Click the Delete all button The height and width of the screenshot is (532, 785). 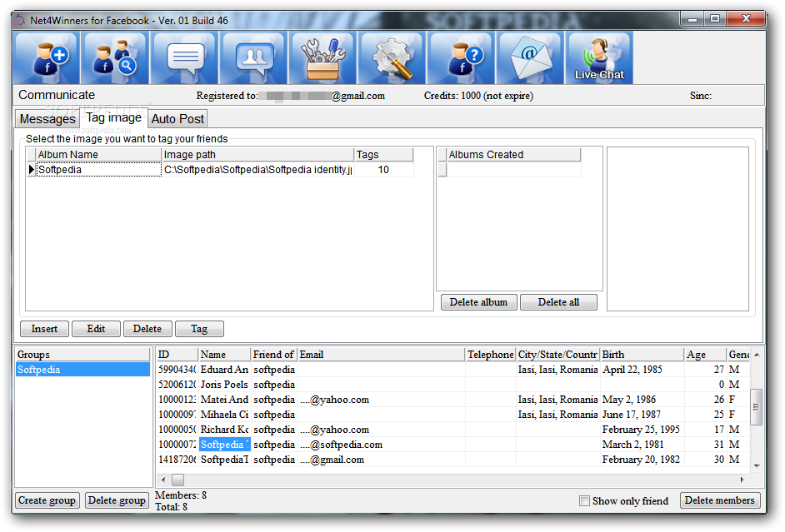click(558, 302)
